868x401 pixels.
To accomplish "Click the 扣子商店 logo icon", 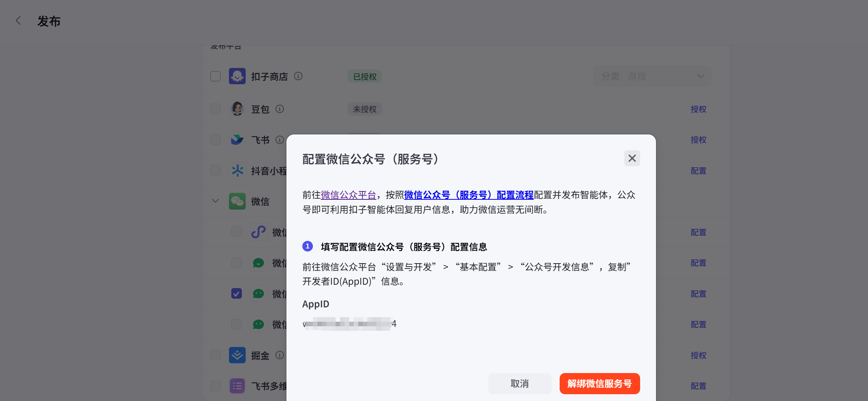I will coord(237,76).
